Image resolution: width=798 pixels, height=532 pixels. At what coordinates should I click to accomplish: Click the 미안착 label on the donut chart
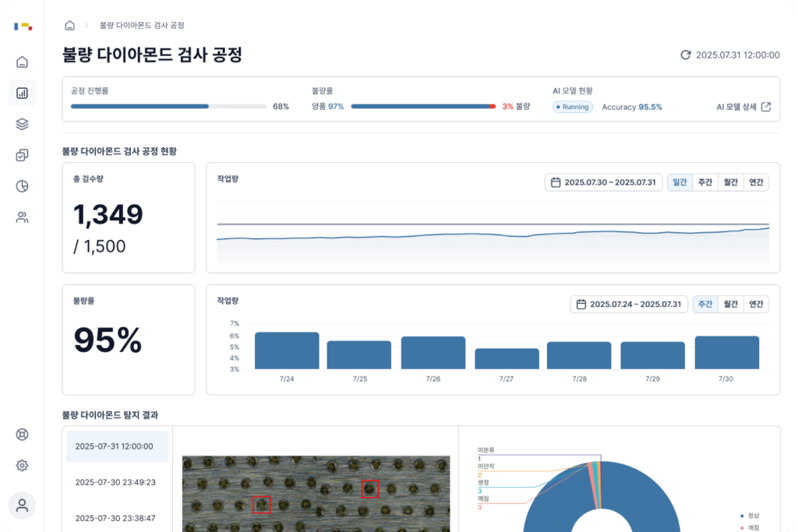click(486, 466)
